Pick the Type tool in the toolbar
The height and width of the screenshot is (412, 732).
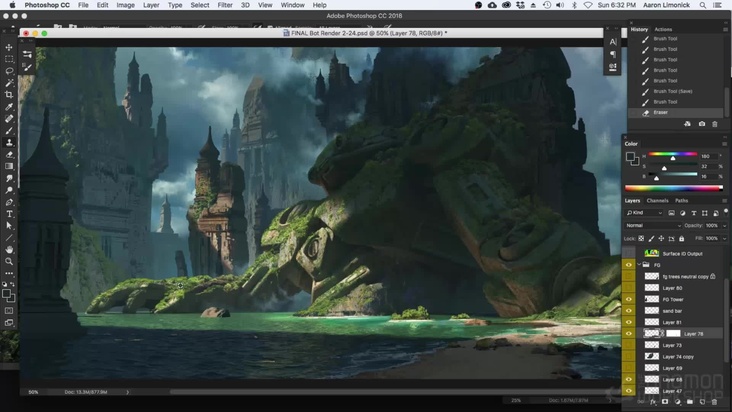(9, 214)
